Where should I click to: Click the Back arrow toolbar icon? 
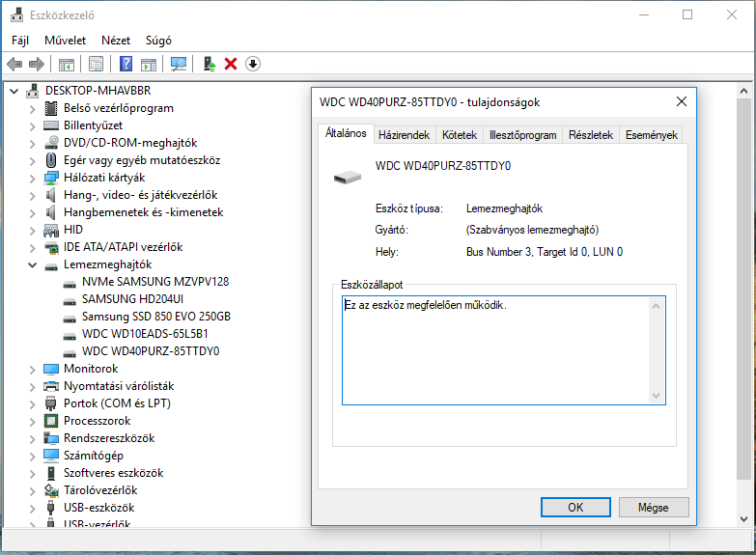(x=14, y=64)
